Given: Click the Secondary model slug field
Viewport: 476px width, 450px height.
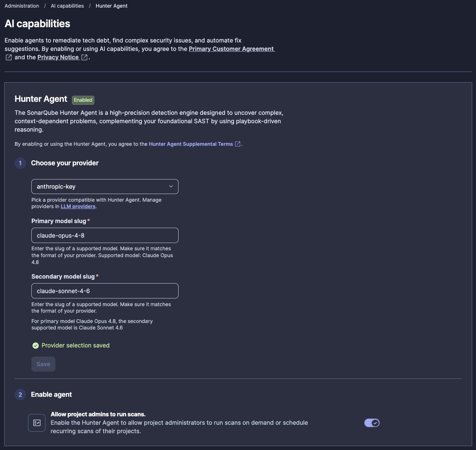Looking at the screenshot, I should click(105, 291).
